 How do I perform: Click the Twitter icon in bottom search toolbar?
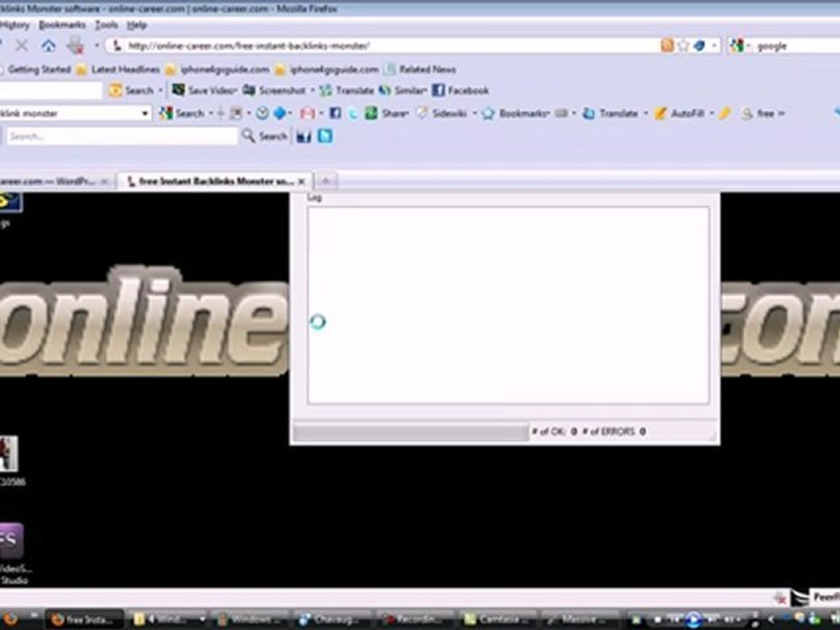[x=325, y=136]
